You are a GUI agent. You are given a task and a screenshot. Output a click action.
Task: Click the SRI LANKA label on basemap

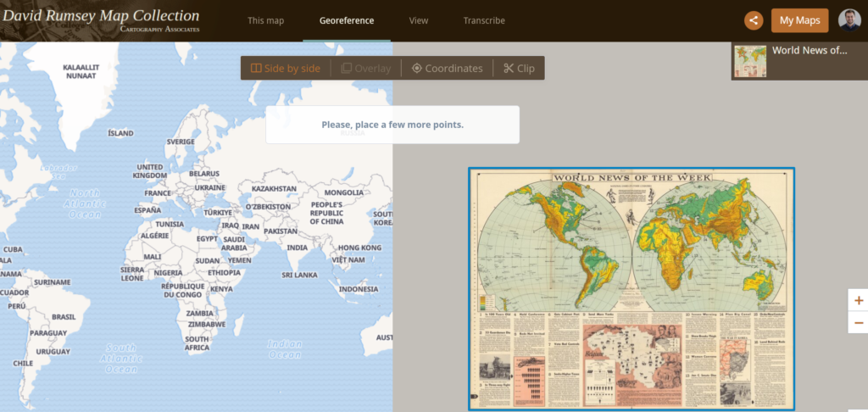click(x=299, y=276)
